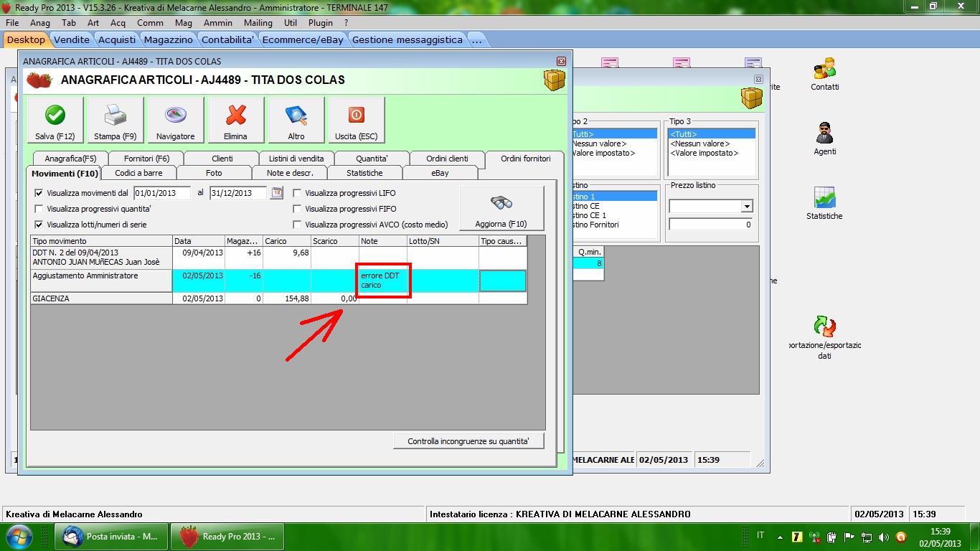
Task: Toggle Visualizza movimenti dal checkbox
Action: click(x=39, y=193)
